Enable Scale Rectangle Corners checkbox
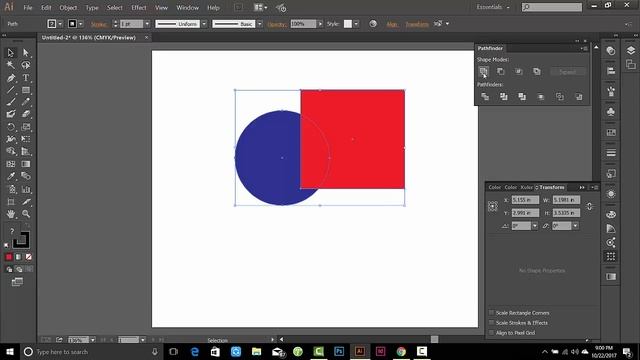640x360 pixels. 491,313
